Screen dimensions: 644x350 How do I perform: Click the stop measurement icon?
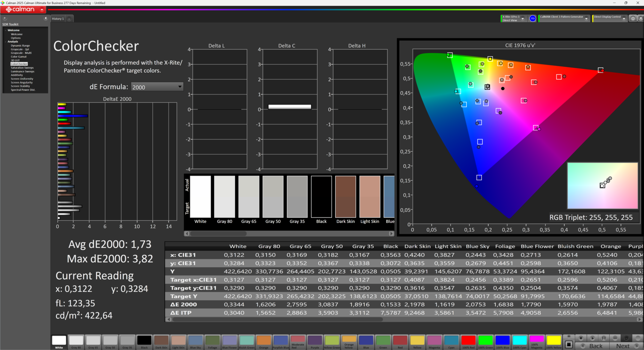point(581,338)
